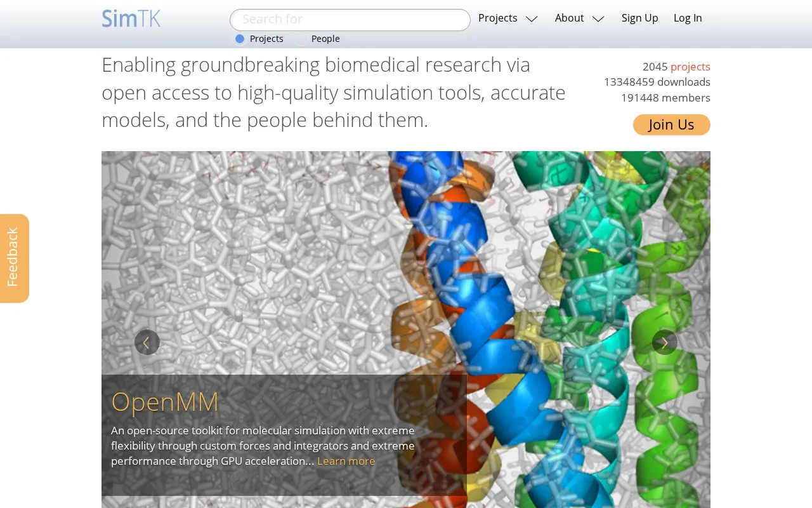Click the Log In link

click(688, 18)
